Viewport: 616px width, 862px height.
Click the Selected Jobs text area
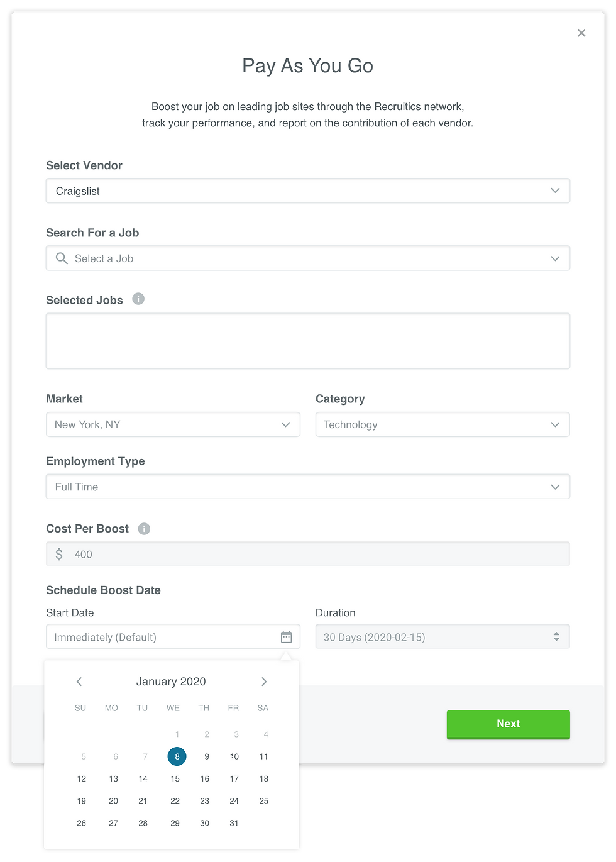[x=308, y=341]
